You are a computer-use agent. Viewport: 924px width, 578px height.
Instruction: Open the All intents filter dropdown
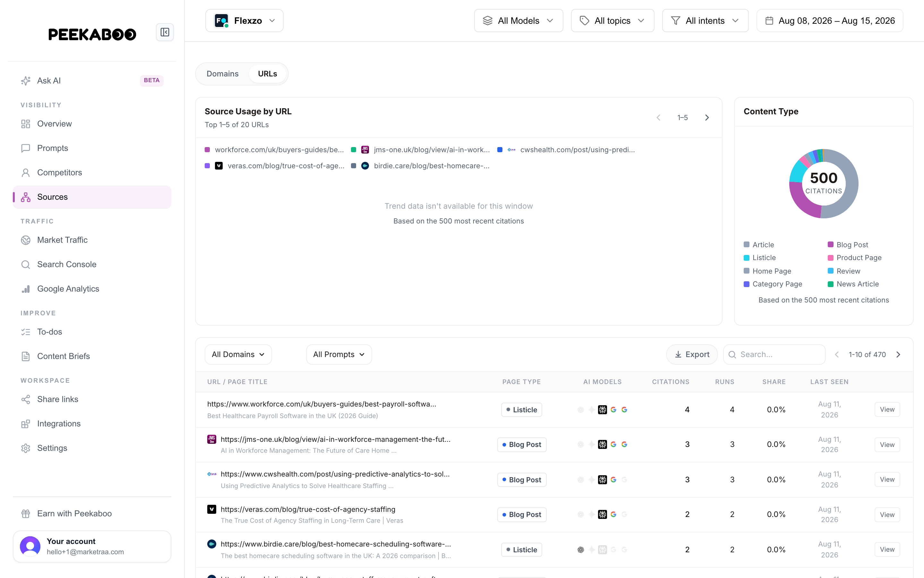click(x=705, y=21)
